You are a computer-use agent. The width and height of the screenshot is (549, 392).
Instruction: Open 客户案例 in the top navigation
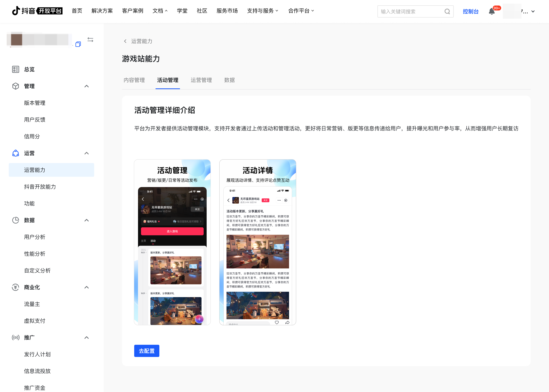133,11
